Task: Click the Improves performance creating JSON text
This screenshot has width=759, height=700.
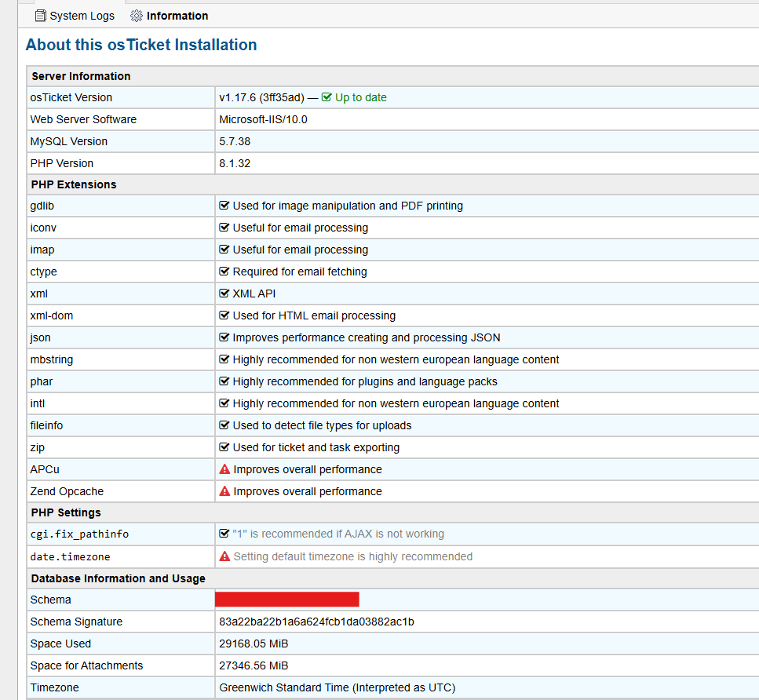Action: pos(367,337)
